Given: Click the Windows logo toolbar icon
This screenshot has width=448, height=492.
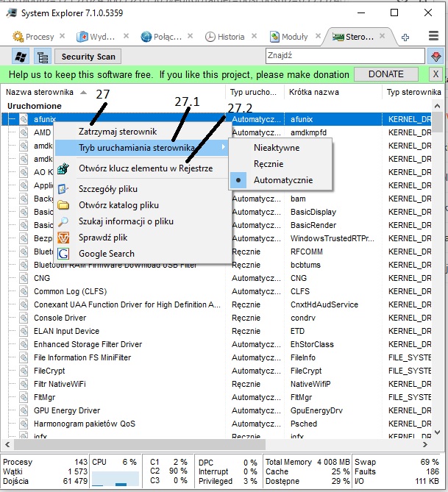Looking at the screenshot, I should tap(21, 57).
